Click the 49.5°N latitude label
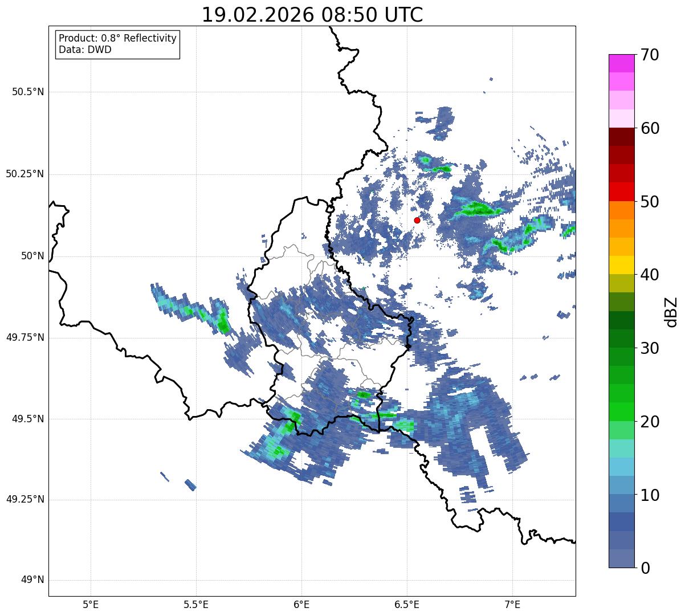Screen dimensions: 685x616 27,419
